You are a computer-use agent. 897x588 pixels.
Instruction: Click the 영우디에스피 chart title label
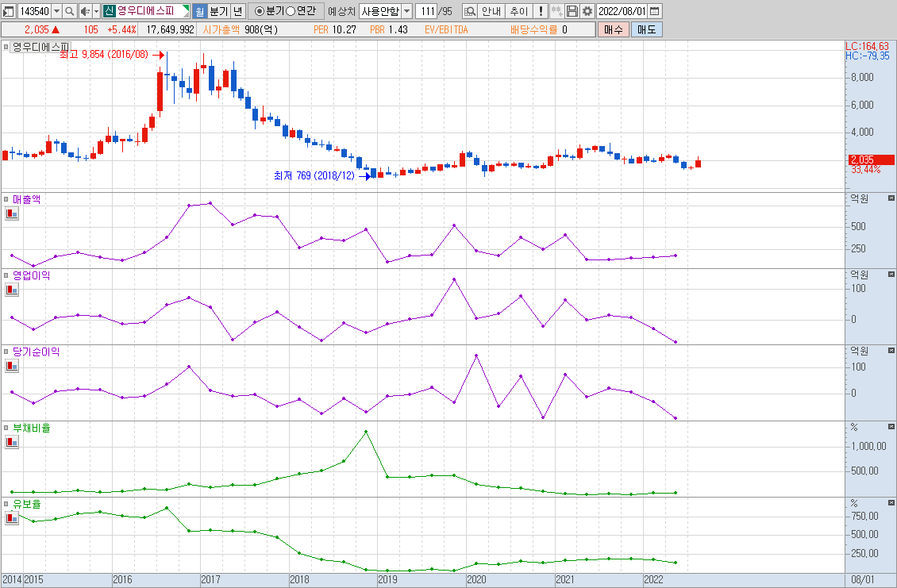tap(40, 46)
